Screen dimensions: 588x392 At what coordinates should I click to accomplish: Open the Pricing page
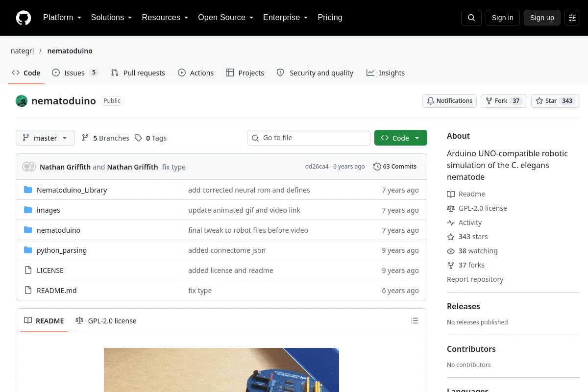[x=330, y=18]
